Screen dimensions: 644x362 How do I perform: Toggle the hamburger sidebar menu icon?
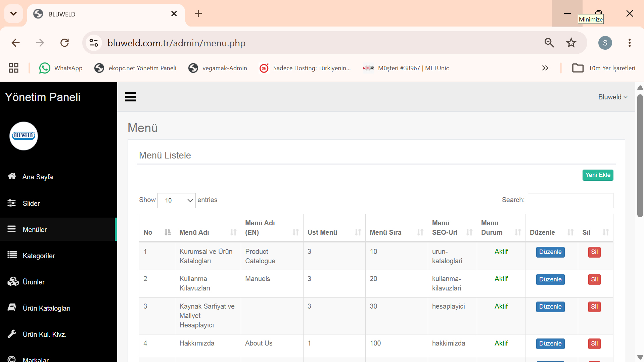[x=130, y=97]
